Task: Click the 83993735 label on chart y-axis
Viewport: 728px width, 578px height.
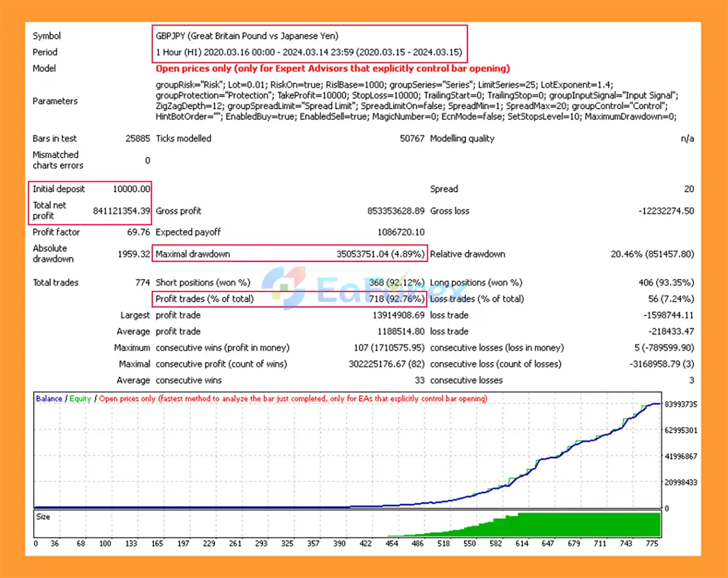Action: pyautogui.click(x=680, y=405)
